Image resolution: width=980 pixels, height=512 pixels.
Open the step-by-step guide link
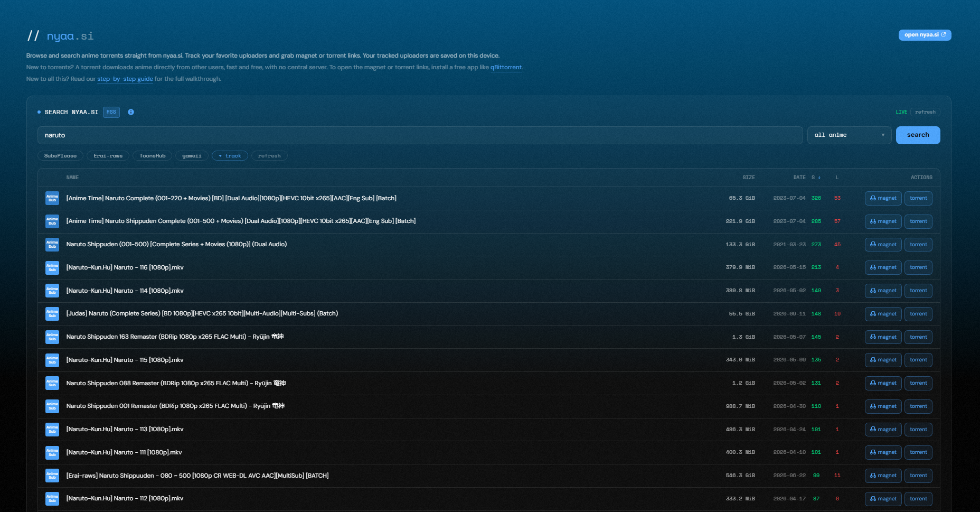pos(125,79)
